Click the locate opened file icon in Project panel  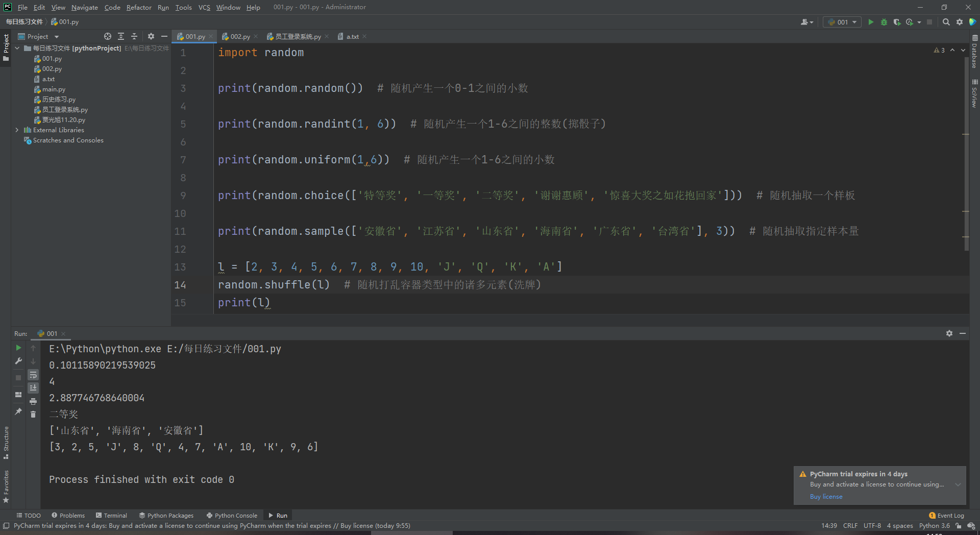(x=108, y=36)
